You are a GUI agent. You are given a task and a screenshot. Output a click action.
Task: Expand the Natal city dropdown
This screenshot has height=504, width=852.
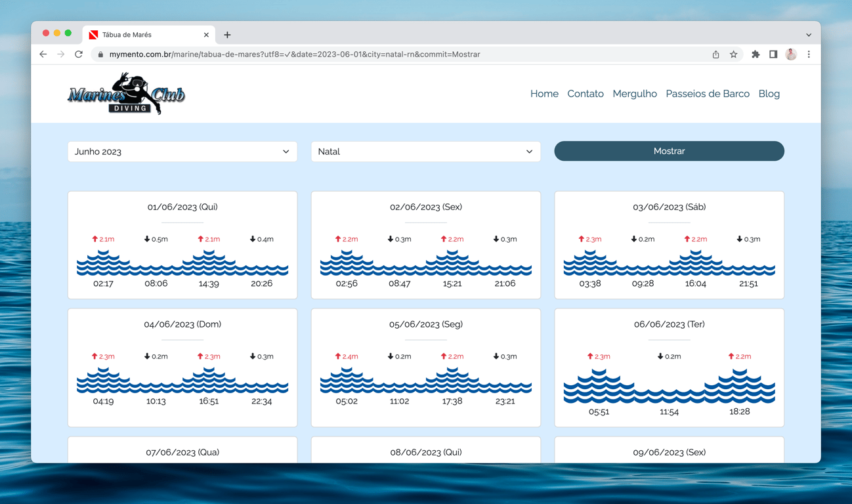coord(426,152)
